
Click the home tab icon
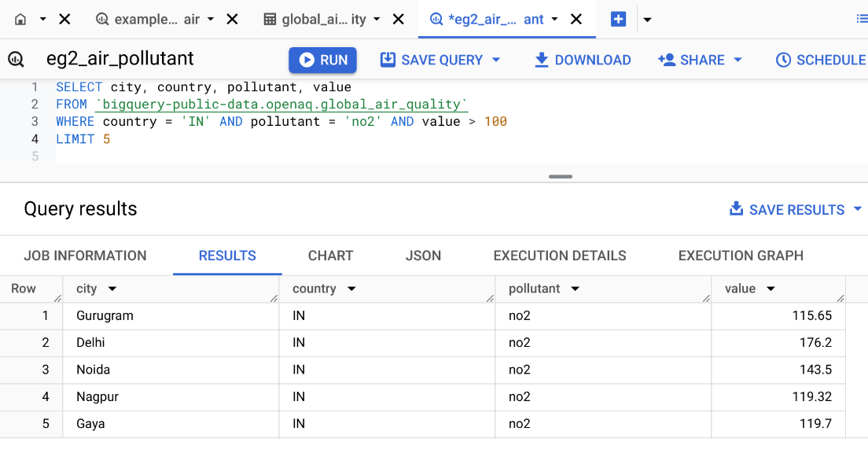[20, 19]
